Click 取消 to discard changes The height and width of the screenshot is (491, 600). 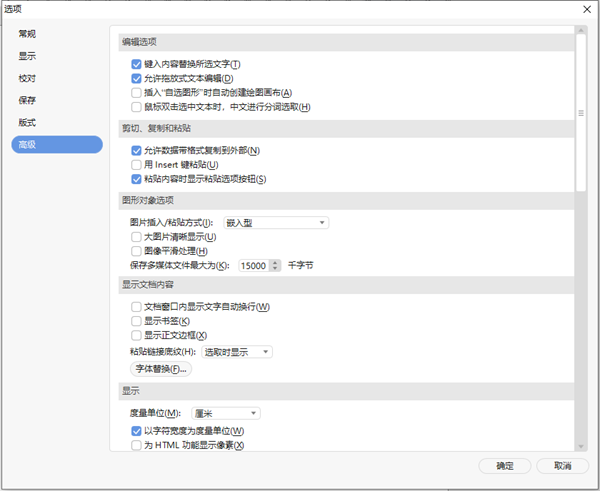pyautogui.click(x=561, y=466)
